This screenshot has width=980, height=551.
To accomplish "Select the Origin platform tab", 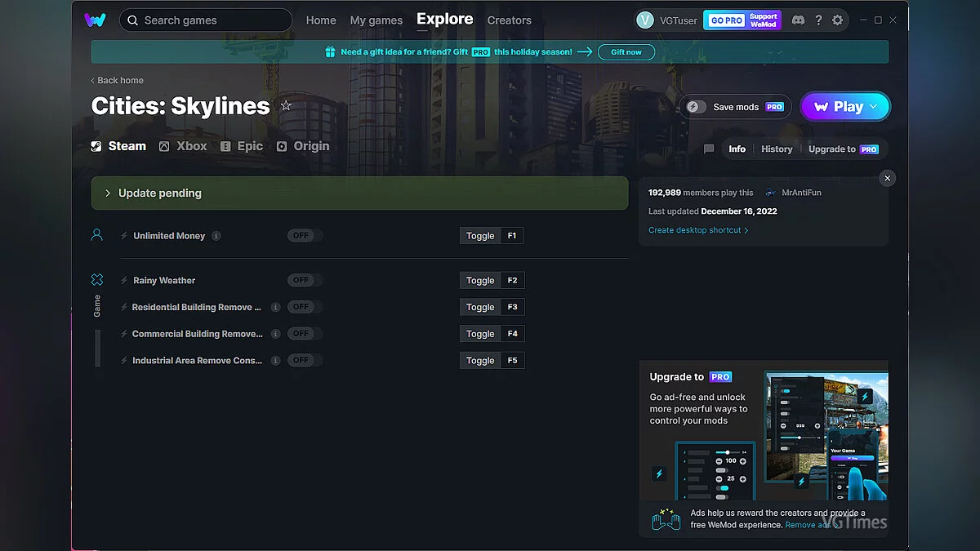I will point(303,147).
